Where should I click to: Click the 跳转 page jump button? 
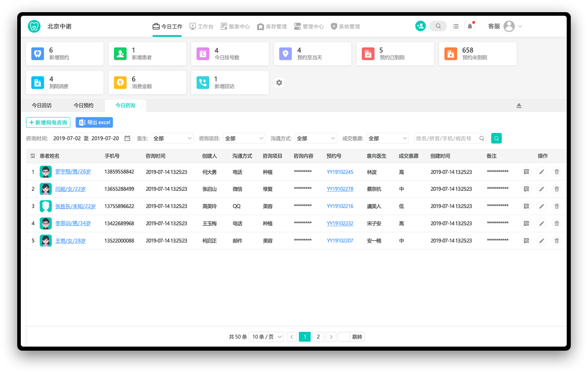357,337
